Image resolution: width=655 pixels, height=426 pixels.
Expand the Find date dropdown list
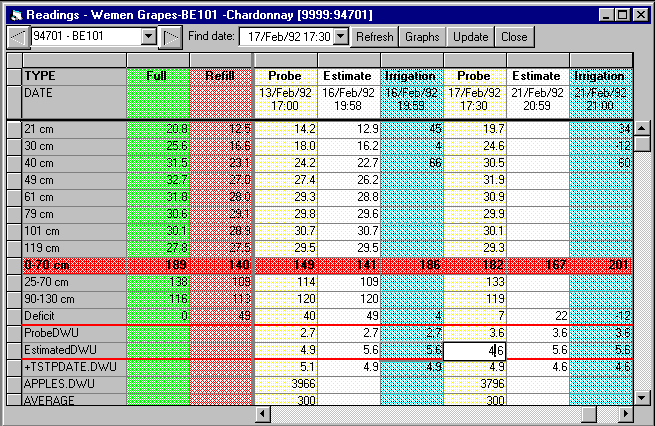pos(340,36)
